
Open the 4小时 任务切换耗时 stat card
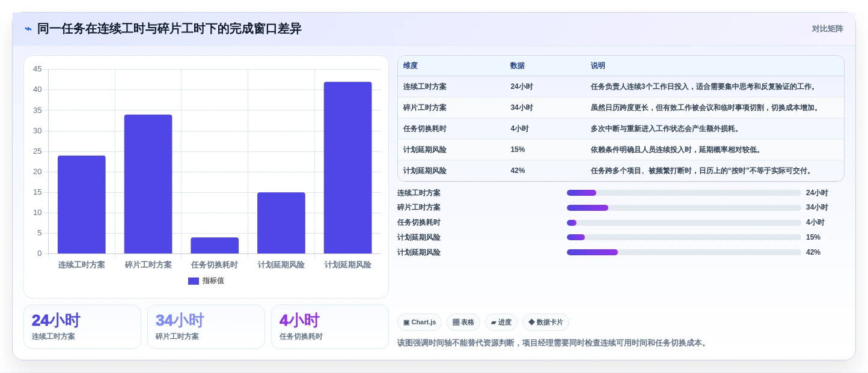pos(330,327)
